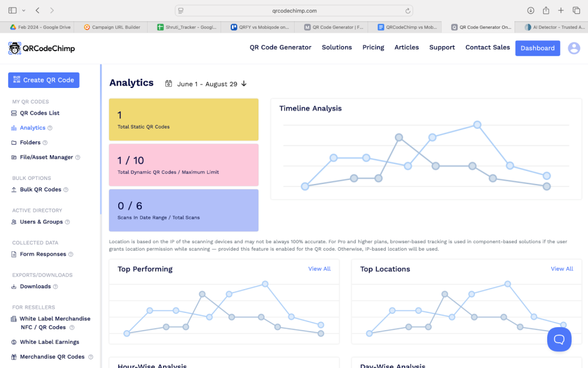Open the Safari sidebar dropdown arrow
This screenshot has height=368, width=588.
(x=24, y=10)
